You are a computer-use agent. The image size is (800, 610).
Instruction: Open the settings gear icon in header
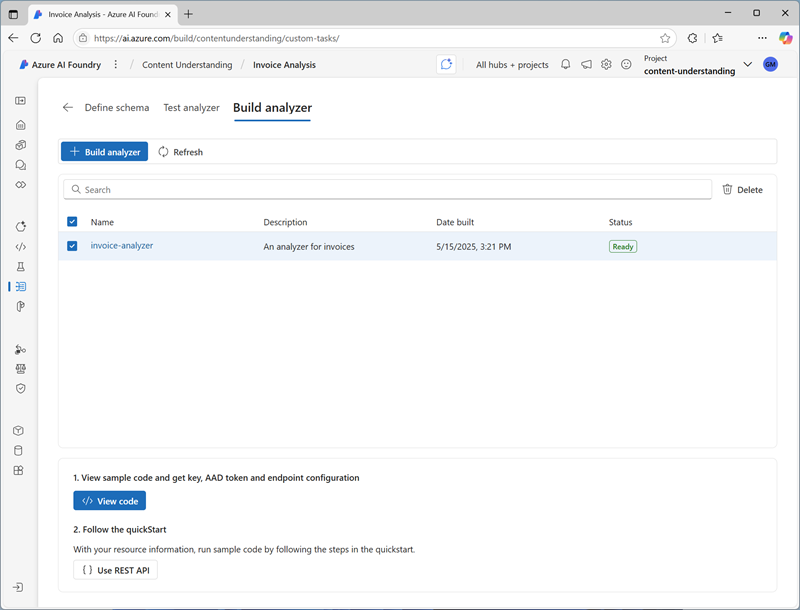606,64
